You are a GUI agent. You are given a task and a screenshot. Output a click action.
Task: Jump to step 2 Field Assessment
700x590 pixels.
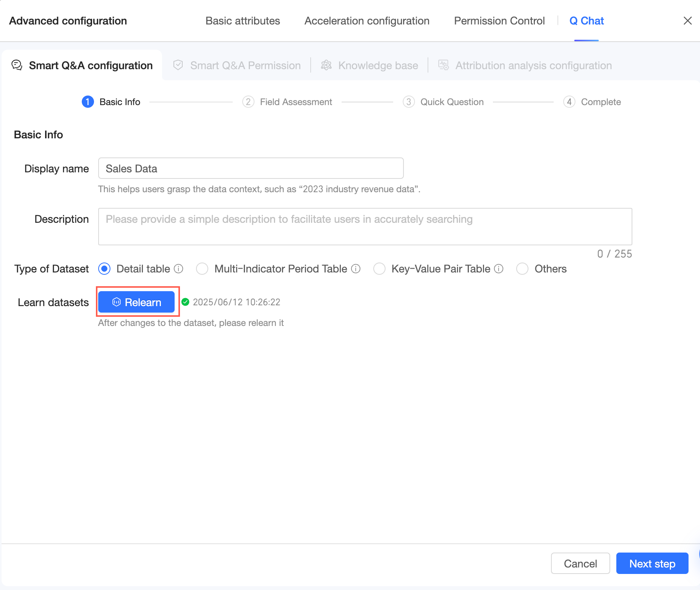(287, 102)
